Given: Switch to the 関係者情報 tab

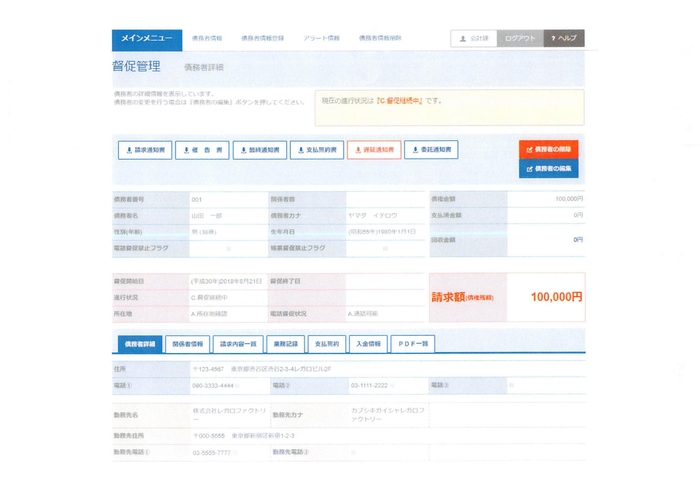Looking at the screenshot, I should click(187, 343).
